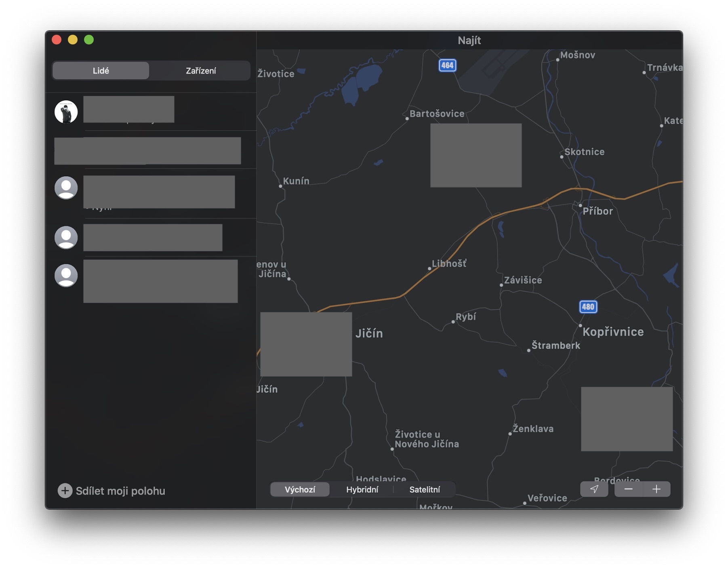728x569 pixels.
Task: Click the Veřovice label on map
Action: click(x=547, y=498)
